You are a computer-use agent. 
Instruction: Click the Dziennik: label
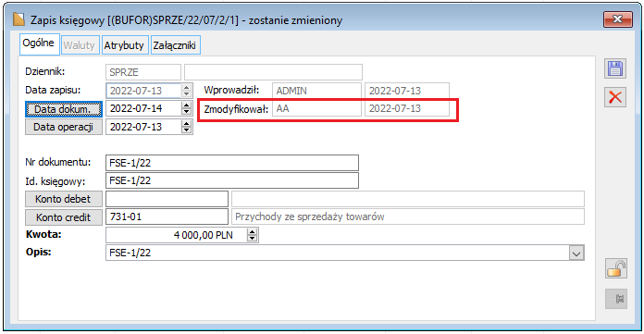pyautogui.click(x=45, y=71)
